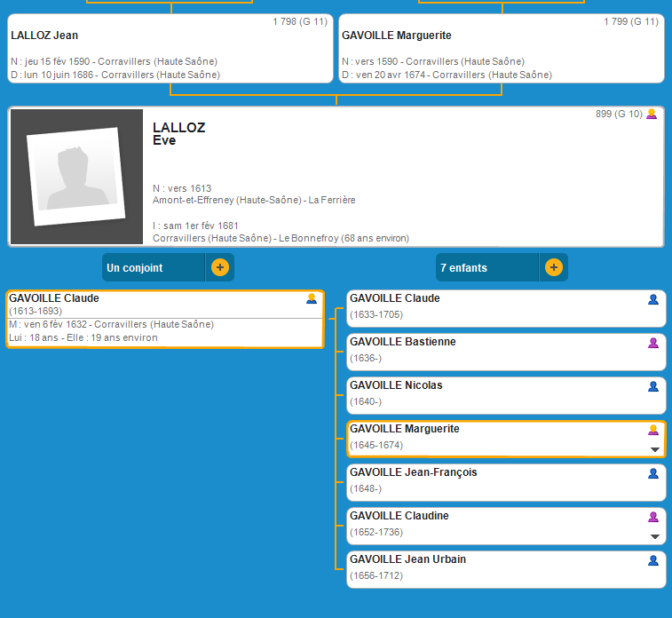The width and height of the screenshot is (672, 618).
Task: Click the blue person icon for GAVOILLE Nicolas
Action: tap(653, 386)
